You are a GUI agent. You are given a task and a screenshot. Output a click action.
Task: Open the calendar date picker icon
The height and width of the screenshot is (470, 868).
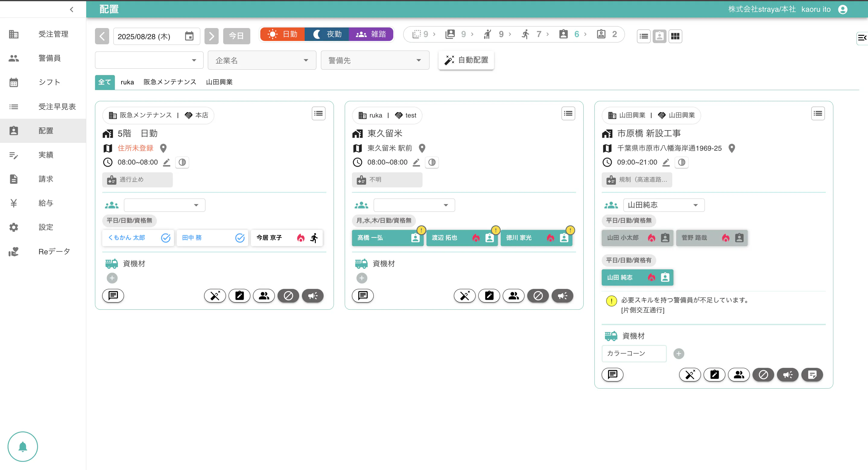click(x=189, y=36)
